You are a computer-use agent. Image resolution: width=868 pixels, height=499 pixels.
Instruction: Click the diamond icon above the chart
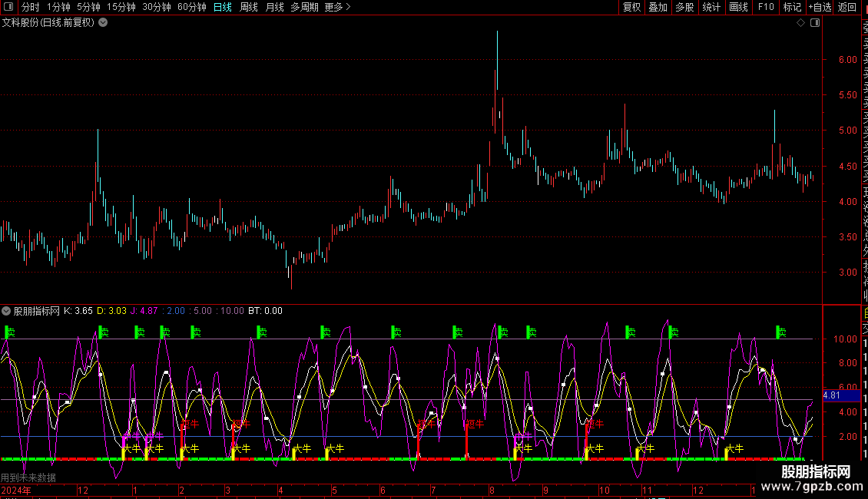click(800, 23)
